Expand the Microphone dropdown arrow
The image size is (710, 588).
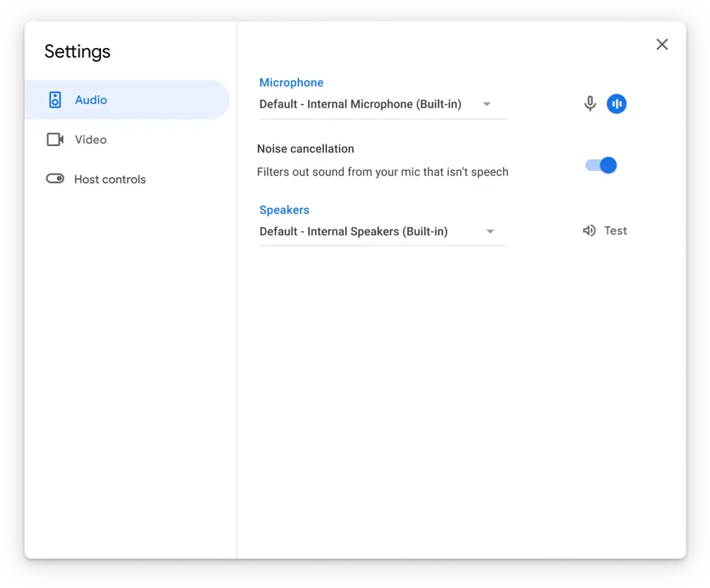[x=487, y=105]
